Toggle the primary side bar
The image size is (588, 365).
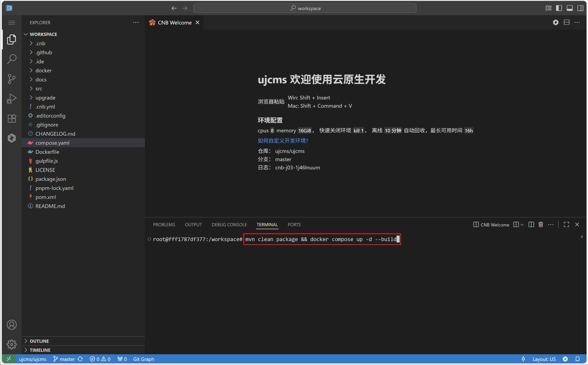click(559, 8)
